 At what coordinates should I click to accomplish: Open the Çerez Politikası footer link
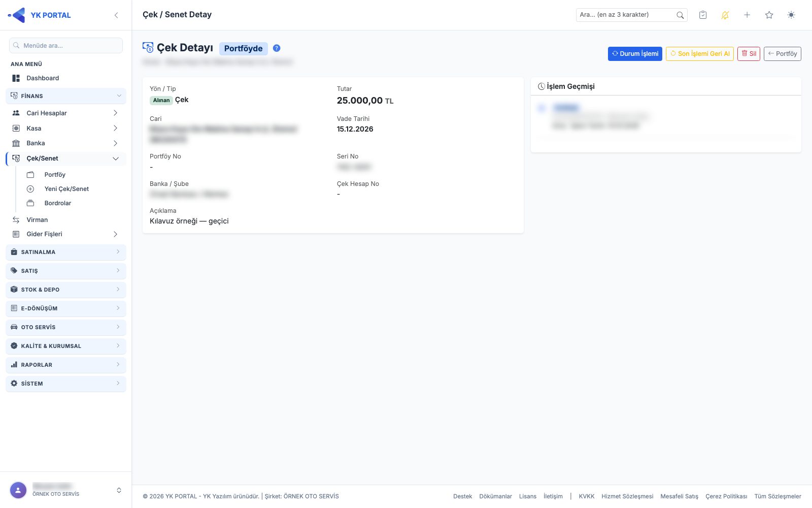pos(726,496)
